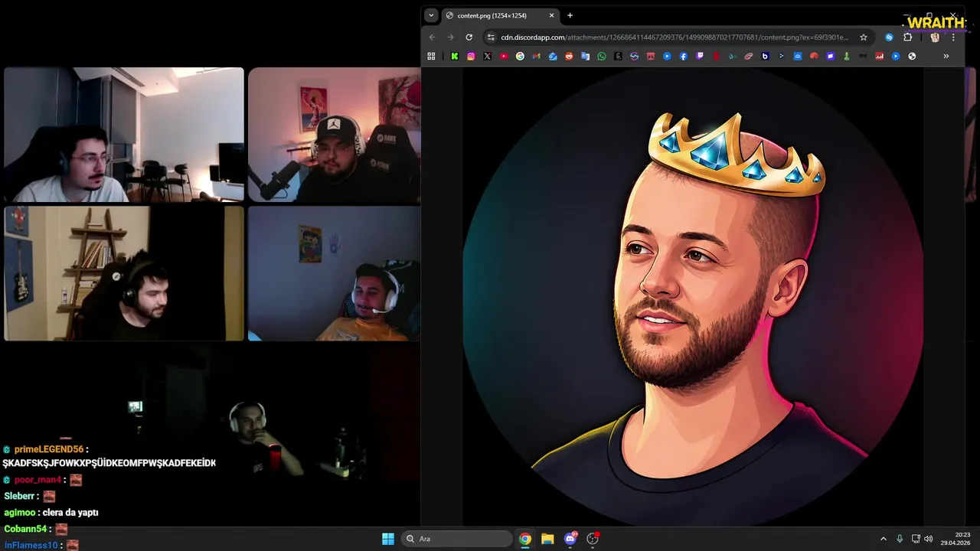Open File Explorer from the taskbar
This screenshot has height=551, width=980.
[x=547, y=539]
